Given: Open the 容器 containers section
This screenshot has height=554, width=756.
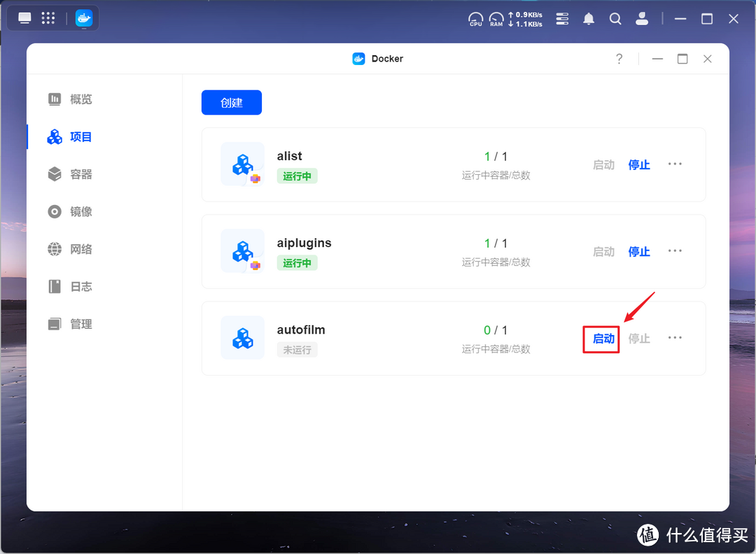Looking at the screenshot, I should [x=80, y=174].
